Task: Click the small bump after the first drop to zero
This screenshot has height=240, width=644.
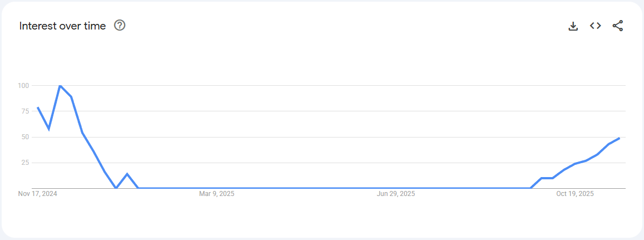Action: [x=127, y=174]
